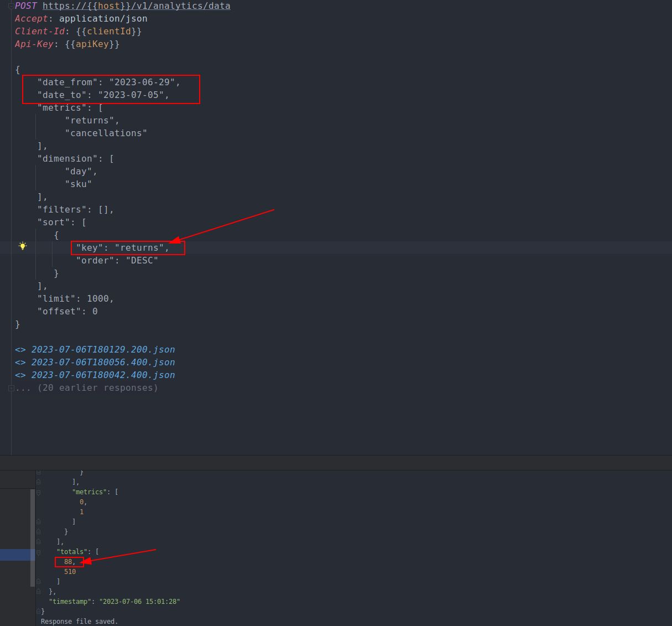672x626 pixels.
Task: Collapse the POST request fold marker
Action: click(x=11, y=6)
